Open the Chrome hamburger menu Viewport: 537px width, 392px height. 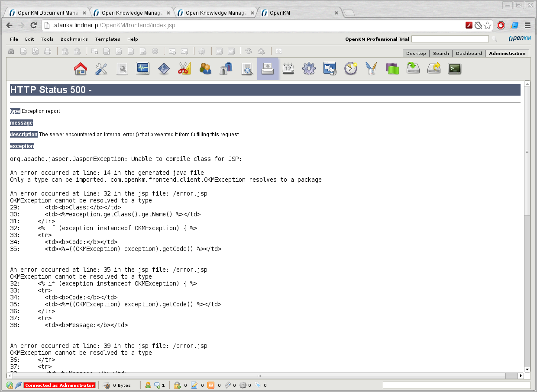[x=527, y=25]
